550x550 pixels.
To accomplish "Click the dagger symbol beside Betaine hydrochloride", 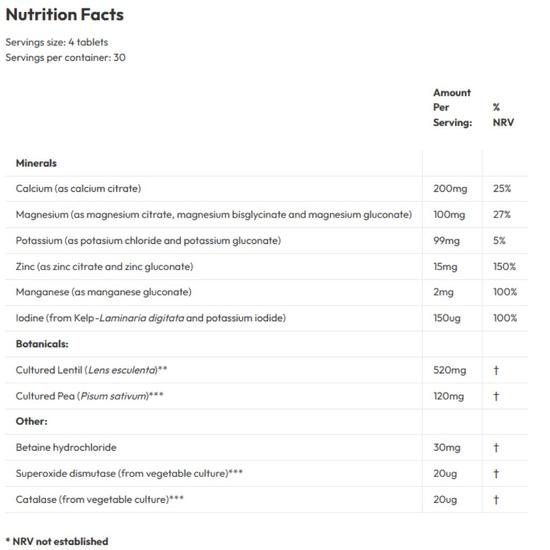I will click(x=496, y=448).
